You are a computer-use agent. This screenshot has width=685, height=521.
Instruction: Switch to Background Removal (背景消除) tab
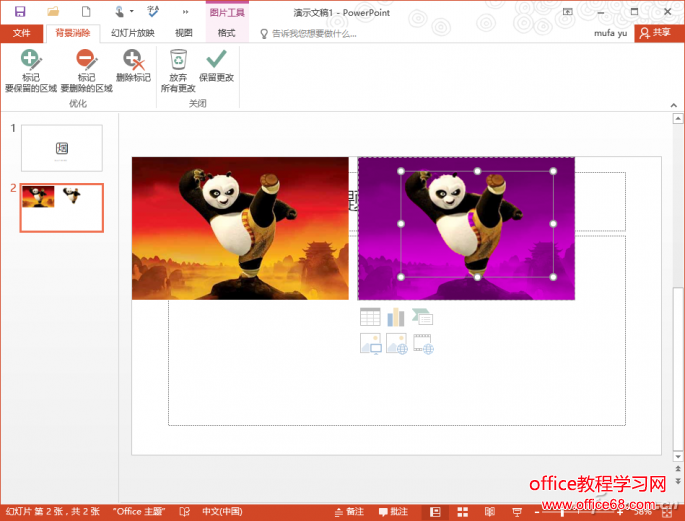73,33
